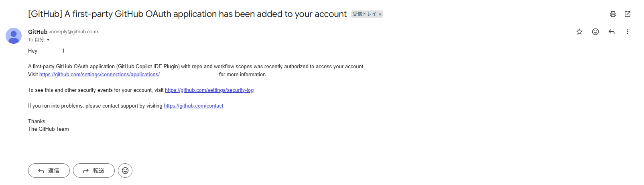Star this GitHub email
The image size is (644, 185).
(579, 32)
